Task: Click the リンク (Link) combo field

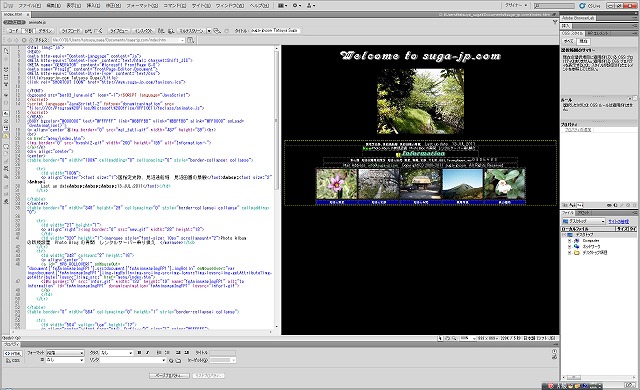Action: pos(133,360)
